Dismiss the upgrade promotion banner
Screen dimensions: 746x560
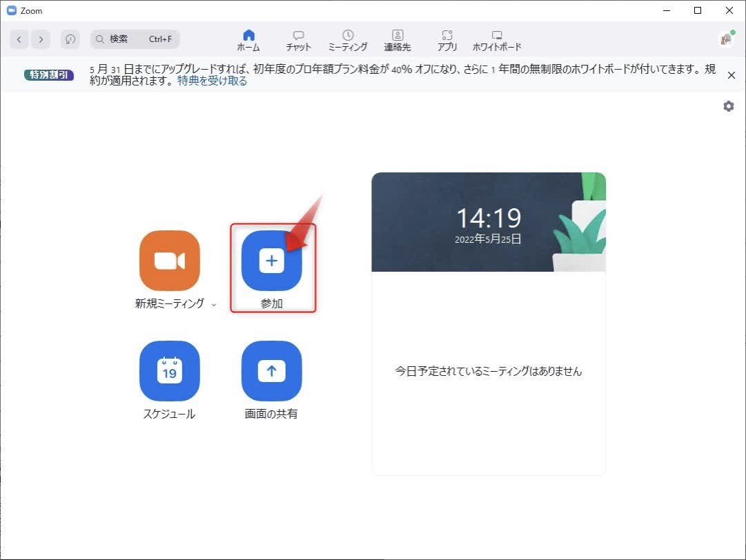click(x=732, y=75)
